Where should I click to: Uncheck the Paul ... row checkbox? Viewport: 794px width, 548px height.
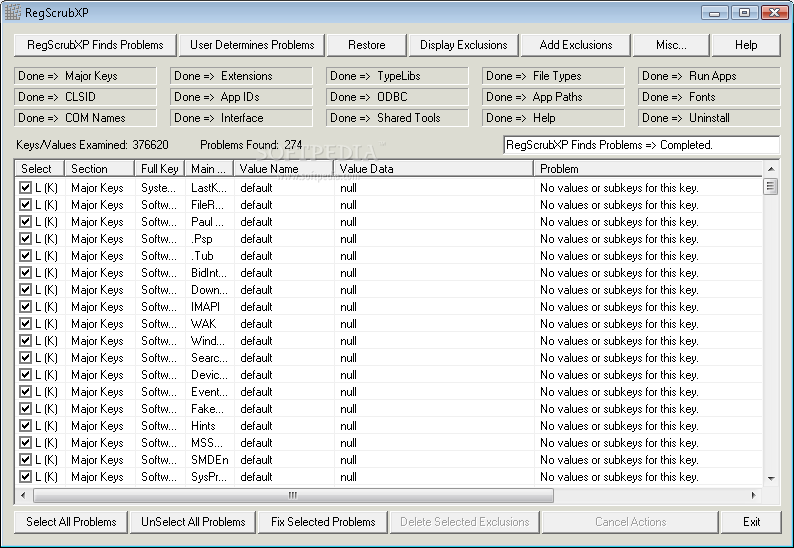tap(25, 221)
